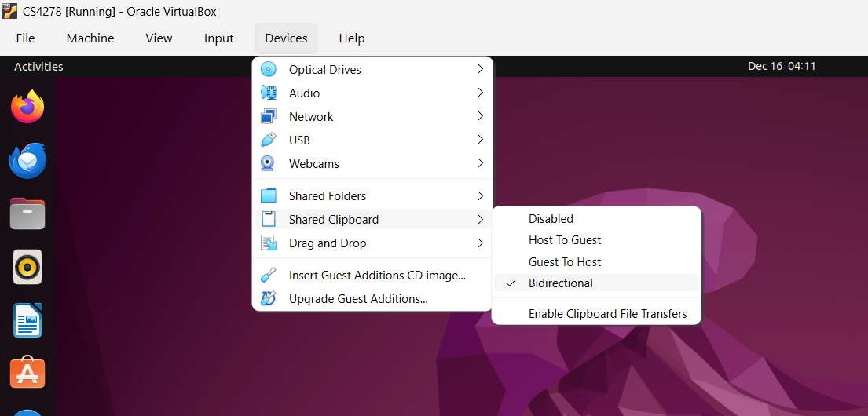Choose the Bidirectional clipboard option
The width and height of the screenshot is (868, 416).
[x=560, y=283]
